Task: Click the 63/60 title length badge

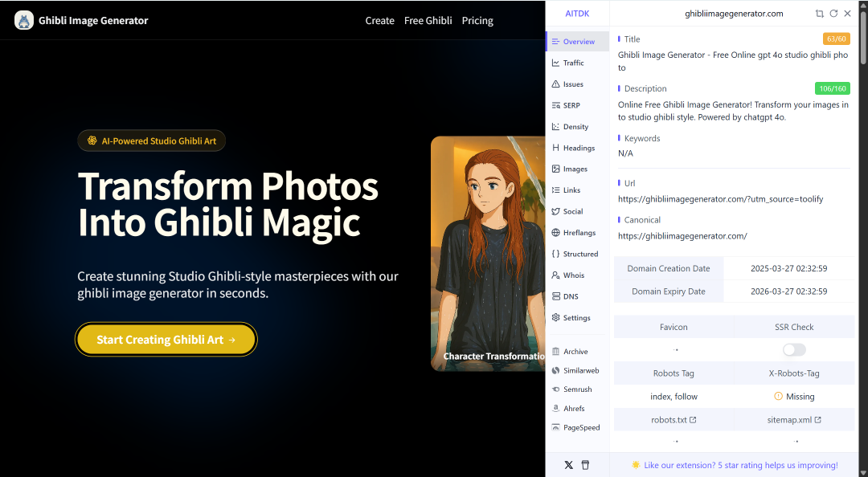Action: coord(836,39)
